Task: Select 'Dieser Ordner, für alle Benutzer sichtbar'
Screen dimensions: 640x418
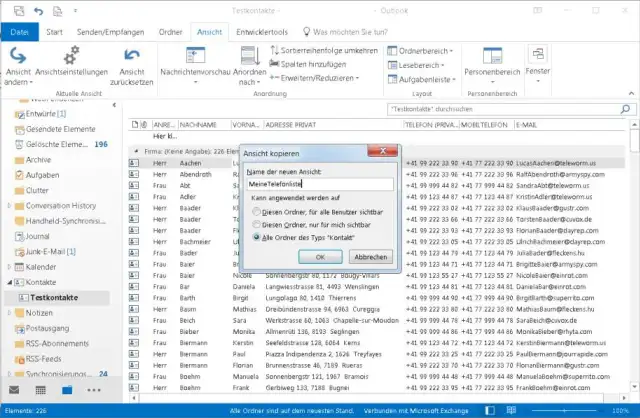Action: pyautogui.click(x=256, y=212)
